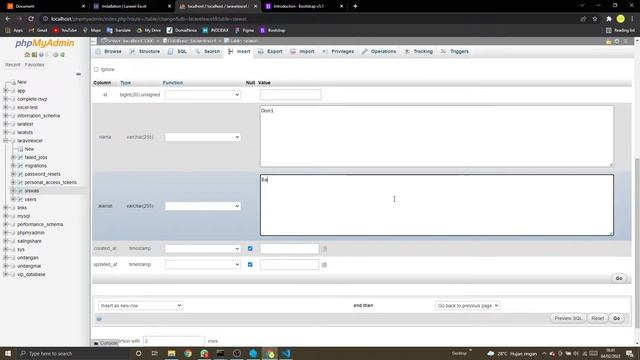The image size is (640, 360).
Task: Open the Insert as new row dropdown
Action: 140,306
